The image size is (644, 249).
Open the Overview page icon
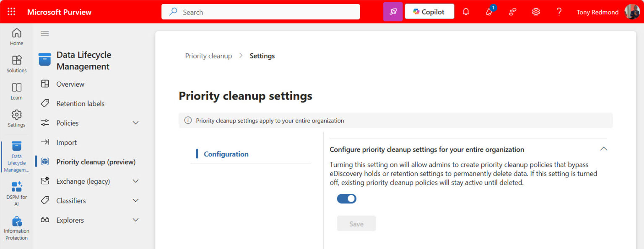(45, 84)
